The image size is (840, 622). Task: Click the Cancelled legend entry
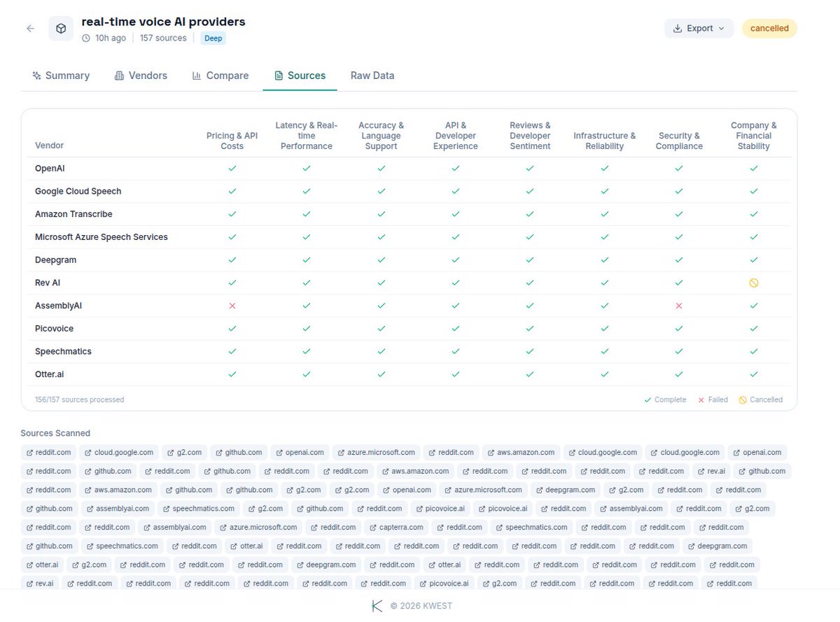tap(761, 400)
